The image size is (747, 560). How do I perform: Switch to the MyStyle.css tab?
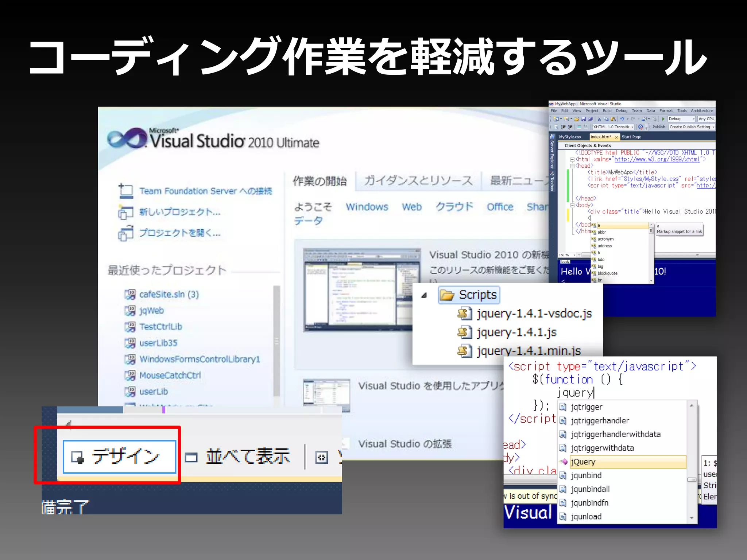(570, 137)
